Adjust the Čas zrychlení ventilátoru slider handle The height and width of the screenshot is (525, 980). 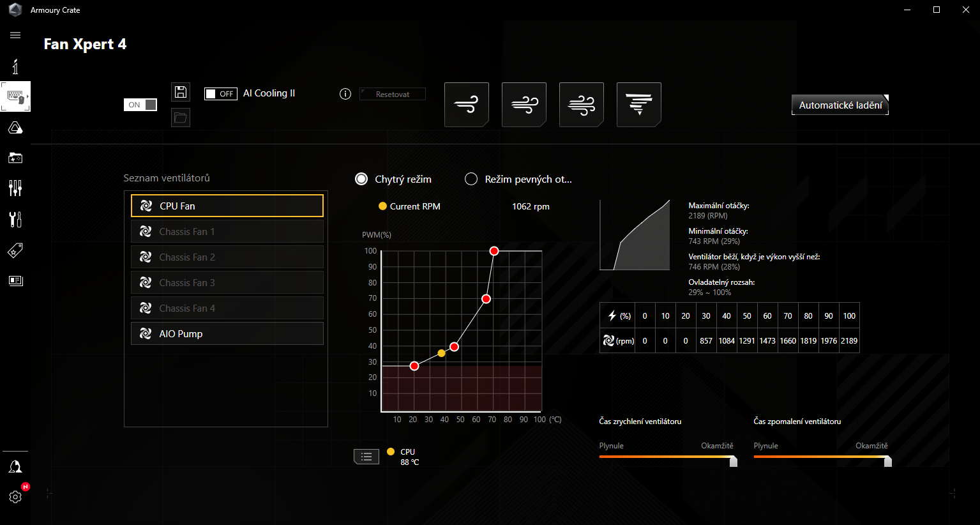click(x=734, y=461)
